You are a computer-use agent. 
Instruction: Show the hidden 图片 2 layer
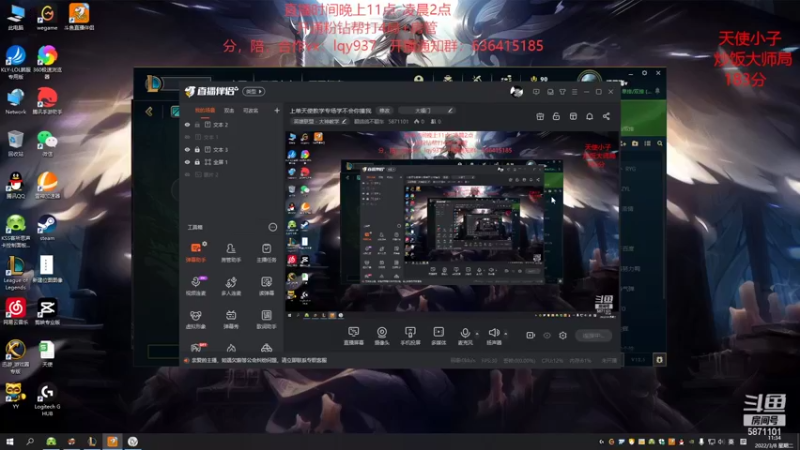[x=187, y=174]
